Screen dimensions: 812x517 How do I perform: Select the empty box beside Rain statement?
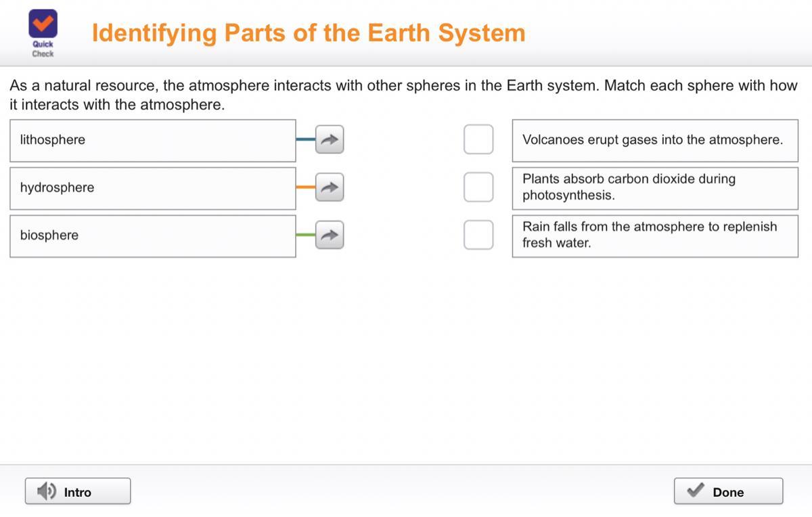(x=478, y=235)
